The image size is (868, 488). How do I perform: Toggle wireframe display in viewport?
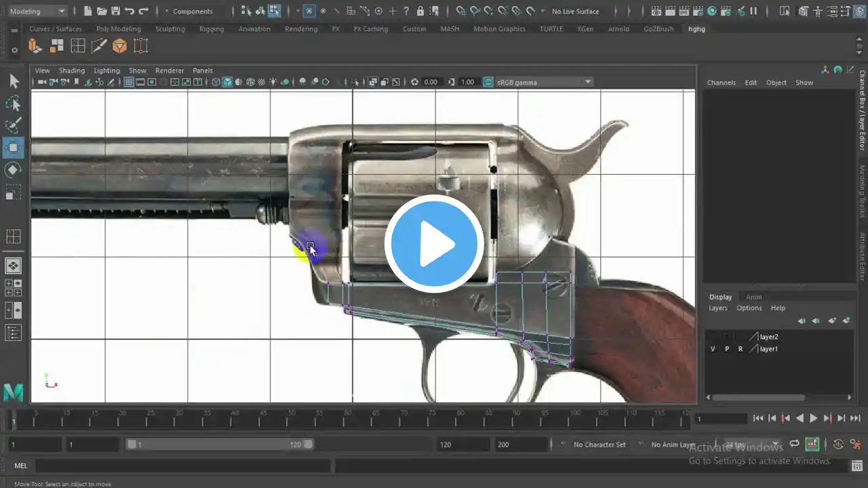[x=216, y=82]
